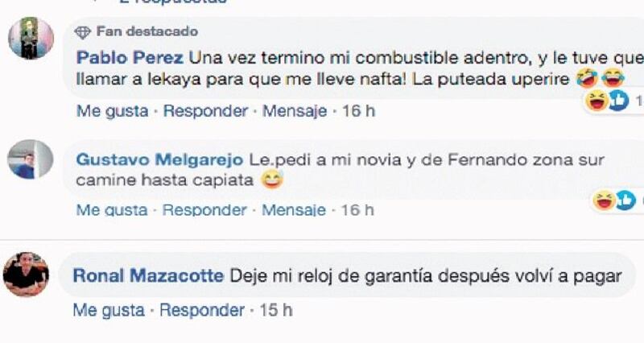View reactions on Gustavo Melgarejo's comment

[x=615, y=200]
